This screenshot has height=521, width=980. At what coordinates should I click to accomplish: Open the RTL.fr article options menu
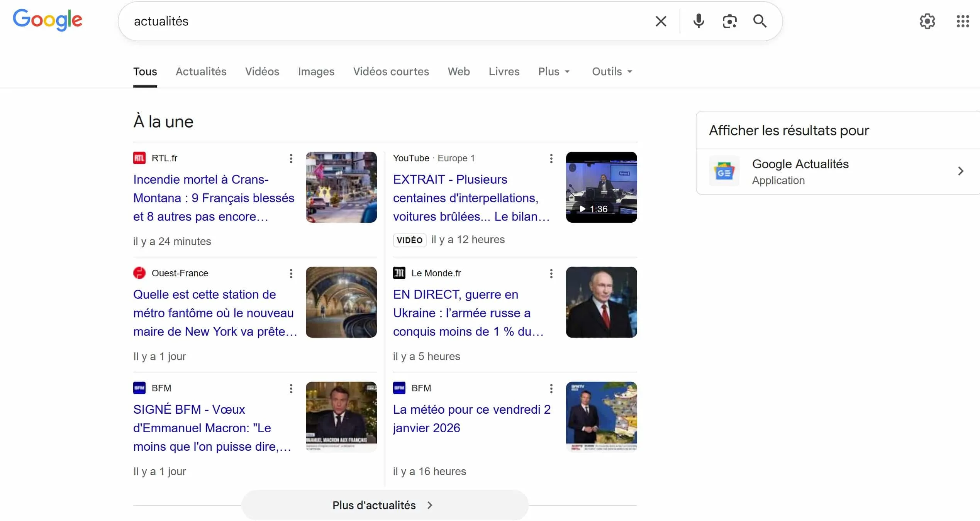click(x=291, y=159)
